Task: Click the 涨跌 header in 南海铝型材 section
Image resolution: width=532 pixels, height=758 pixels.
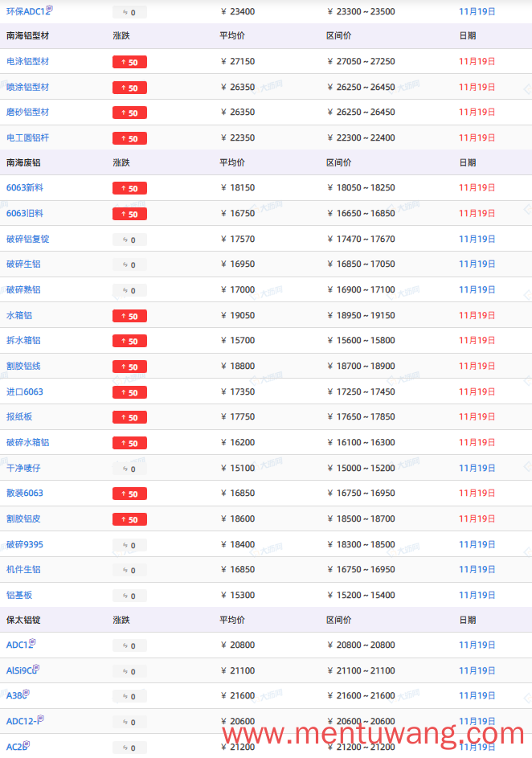Action: click(121, 36)
